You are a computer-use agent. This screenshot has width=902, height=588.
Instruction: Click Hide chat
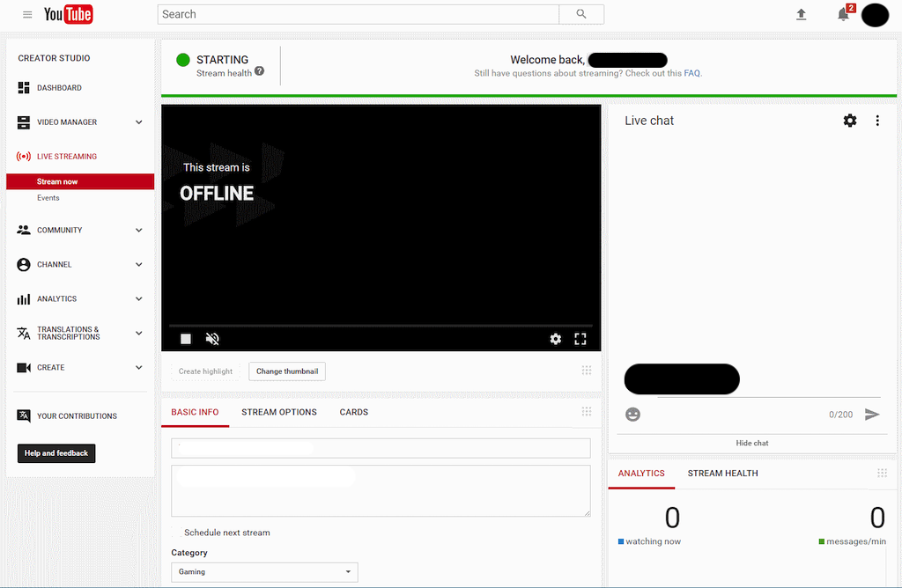tap(752, 443)
